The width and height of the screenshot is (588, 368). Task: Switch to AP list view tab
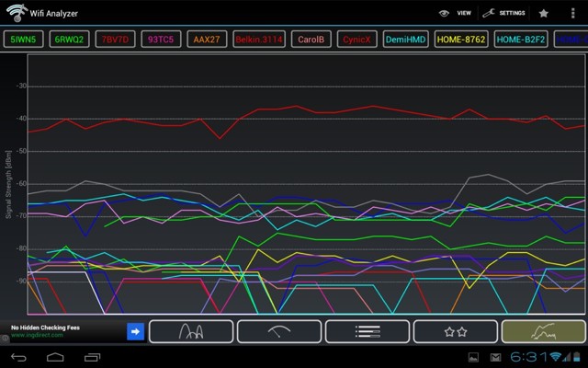point(367,331)
